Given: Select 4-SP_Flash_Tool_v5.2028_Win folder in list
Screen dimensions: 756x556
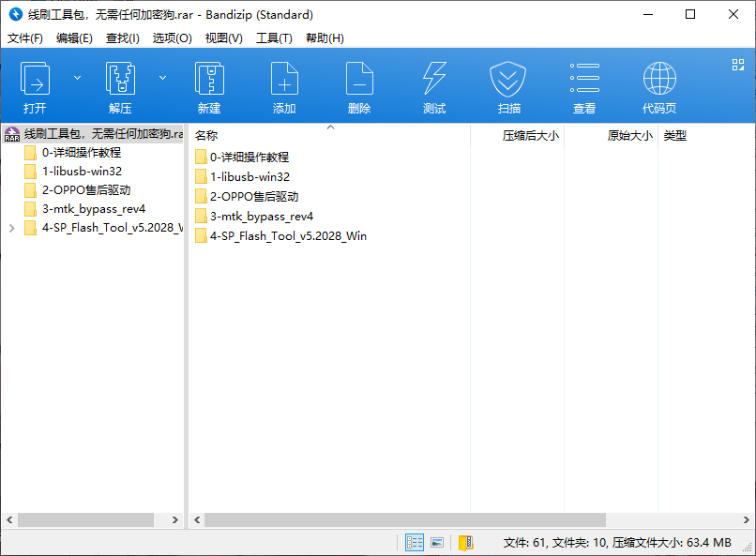Looking at the screenshot, I should [288, 236].
